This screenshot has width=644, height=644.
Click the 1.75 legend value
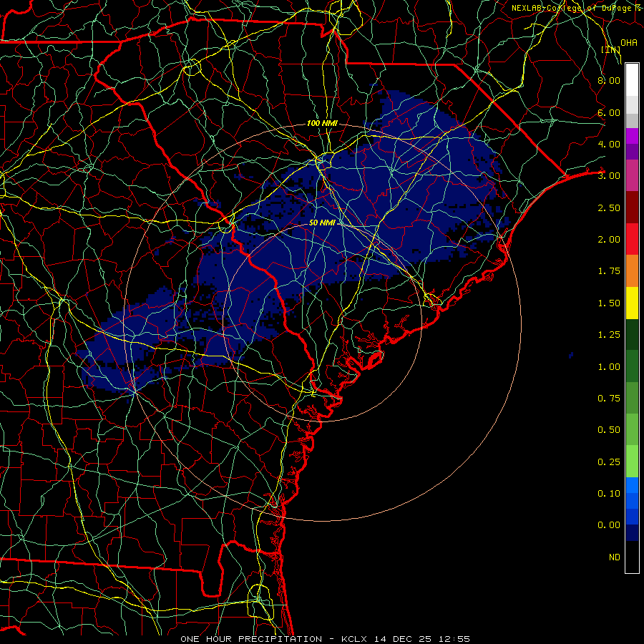click(x=609, y=271)
